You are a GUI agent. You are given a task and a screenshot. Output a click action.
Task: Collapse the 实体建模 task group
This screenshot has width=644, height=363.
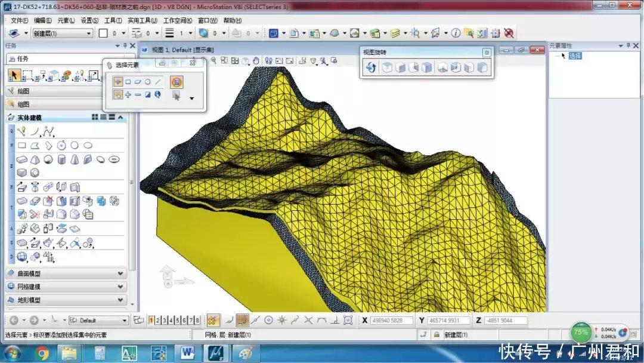120,117
